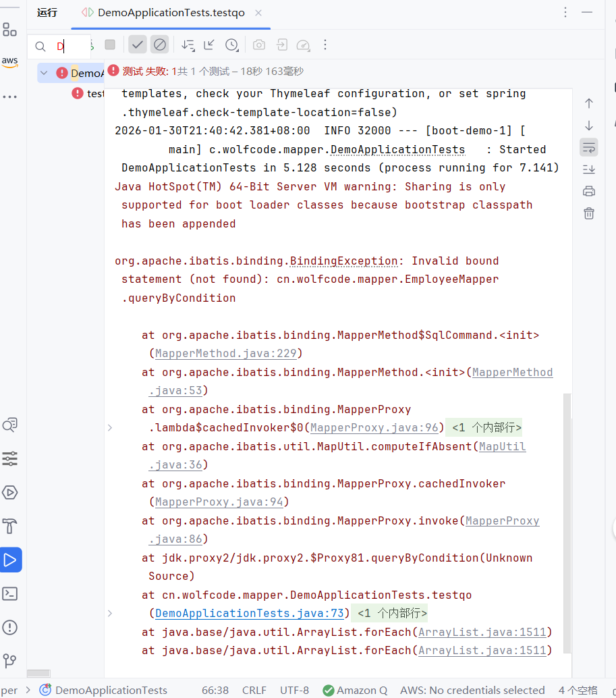This screenshot has height=698, width=616.
Task: Click the search icon in test tree
Action: [40, 47]
